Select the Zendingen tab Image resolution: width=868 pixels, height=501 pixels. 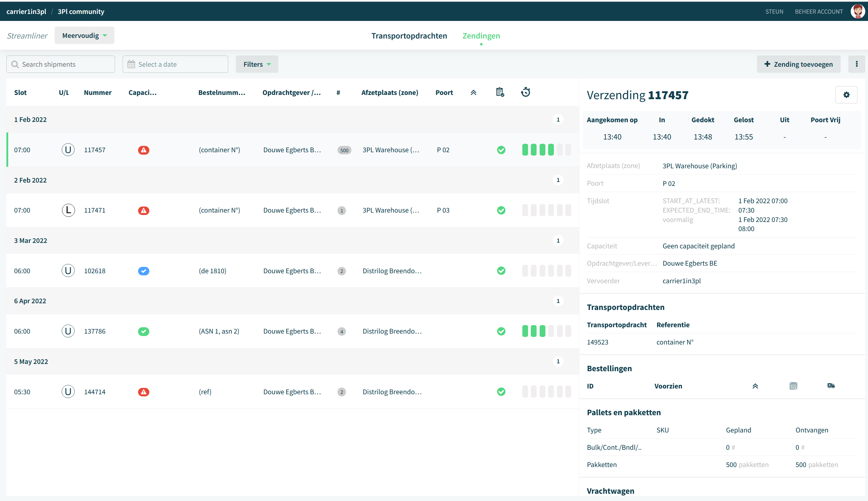coord(481,36)
